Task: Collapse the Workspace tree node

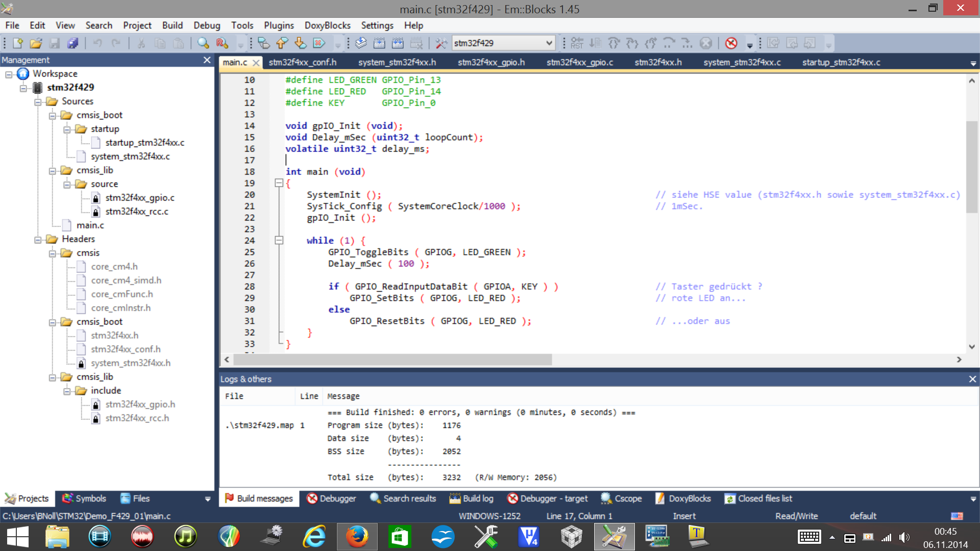Action: coord(9,74)
